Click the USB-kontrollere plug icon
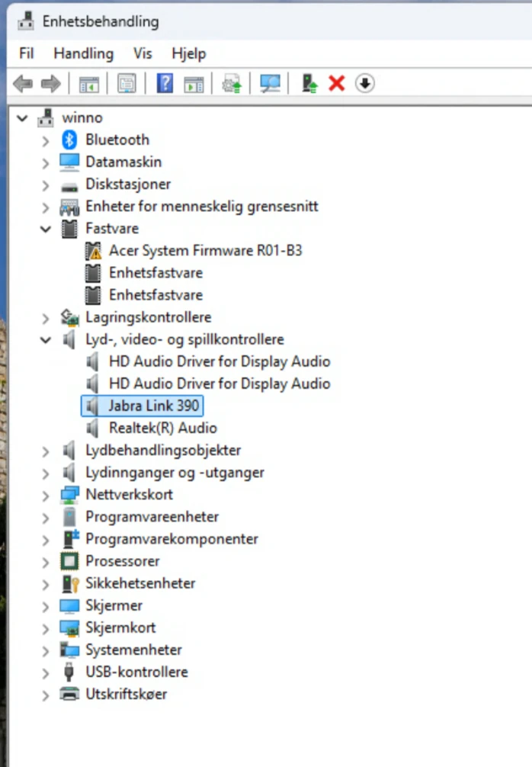 click(69, 672)
